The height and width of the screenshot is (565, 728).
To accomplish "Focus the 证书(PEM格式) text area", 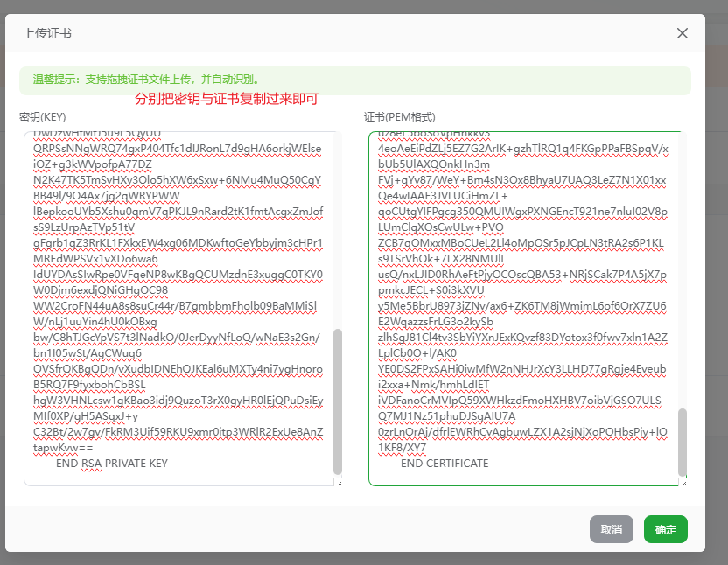I will pyautogui.click(x=521, y=306).
